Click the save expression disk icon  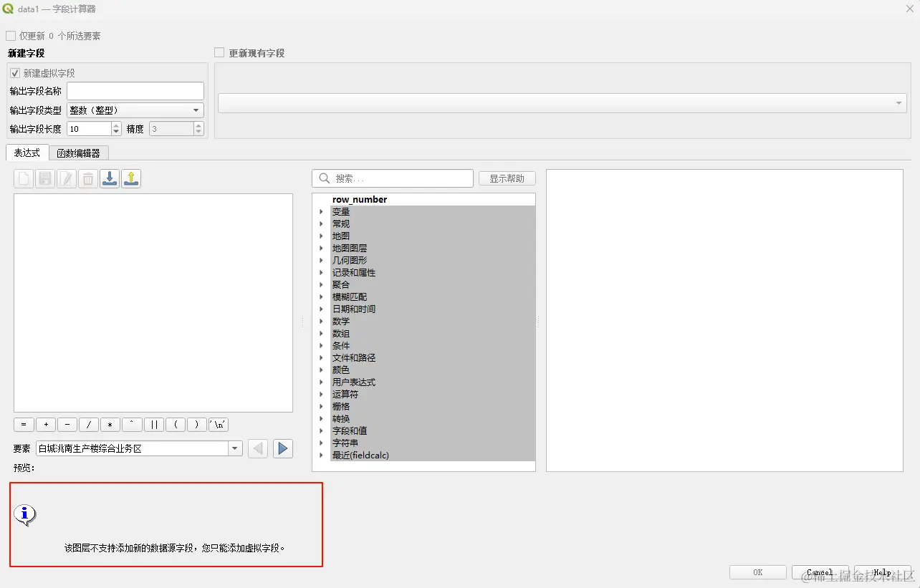45,179
